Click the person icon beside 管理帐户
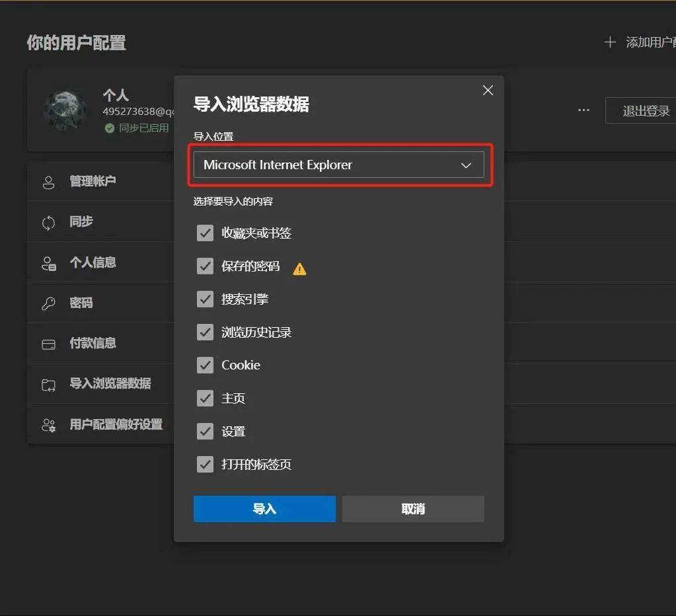 pyautogui.click(x=49, y=182)
